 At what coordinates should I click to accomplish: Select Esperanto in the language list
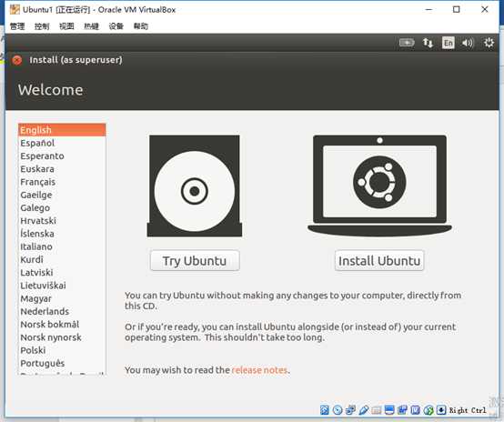(62, 156)
